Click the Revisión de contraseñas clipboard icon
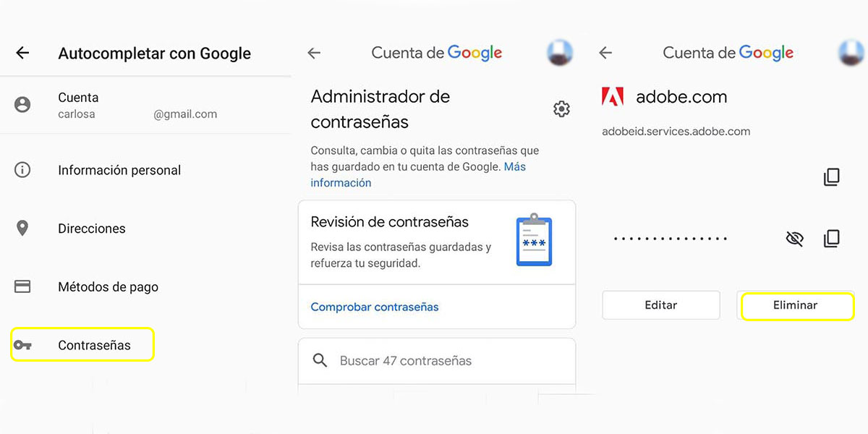 click(533, 242)
